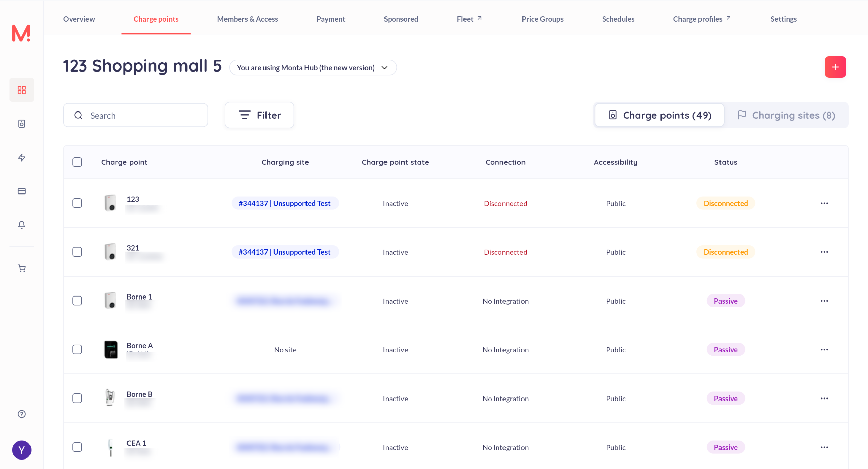Viewport: 868px width, 469px height.
Task: Open three-dot menu for Borne B
Action: (x=824, y=399)
